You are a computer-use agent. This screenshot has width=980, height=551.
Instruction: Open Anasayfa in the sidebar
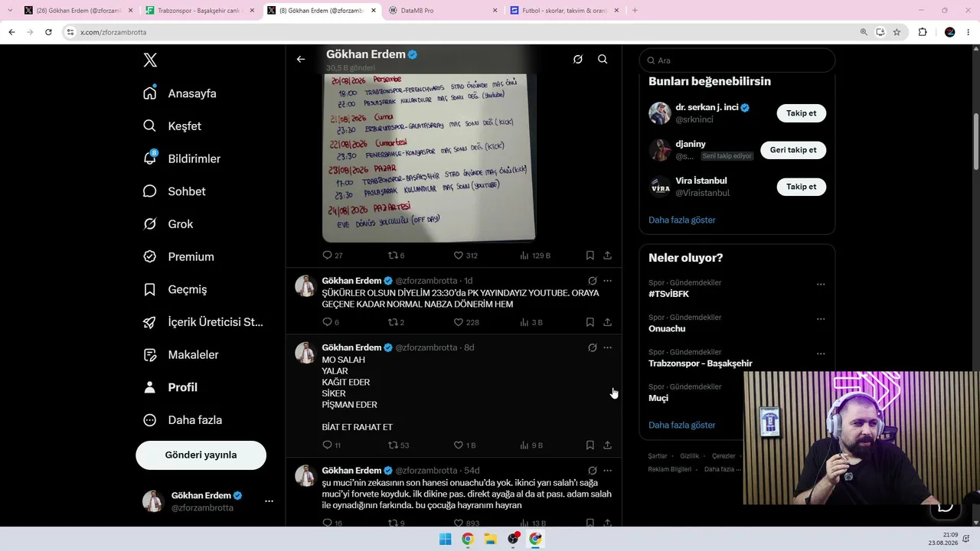tap(180, 93)
